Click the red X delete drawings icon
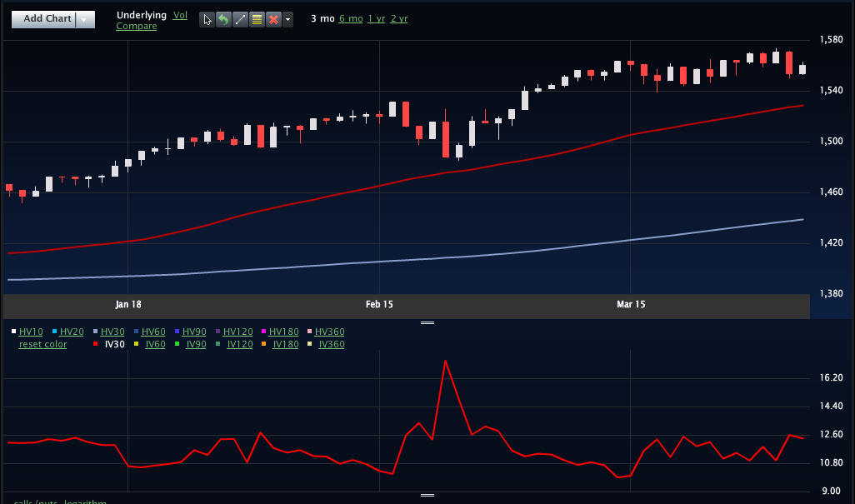Screen dimensions: 855x504 point(272,19)
